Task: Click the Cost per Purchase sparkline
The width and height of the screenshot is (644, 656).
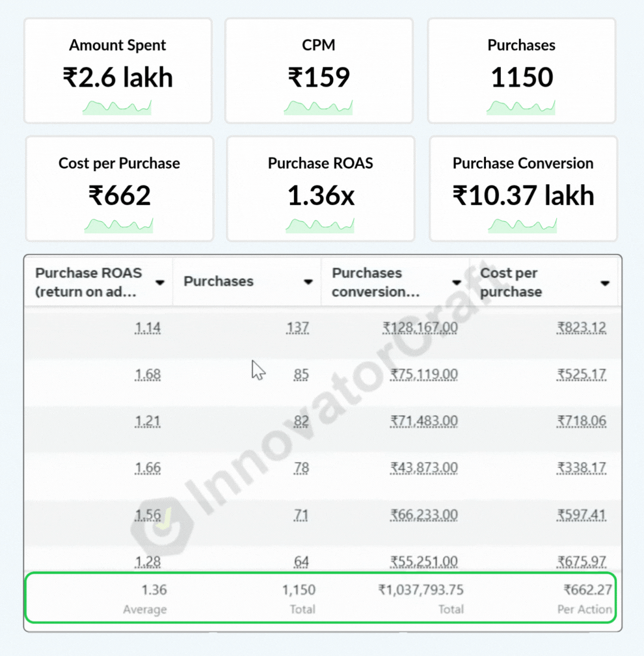Action: 119,226
